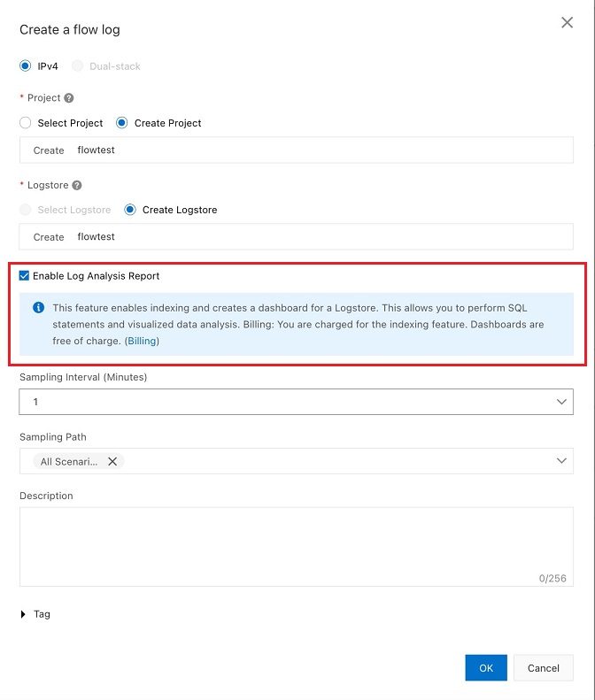Open the Sampling Path dropdown arrow

coord(561,461)
